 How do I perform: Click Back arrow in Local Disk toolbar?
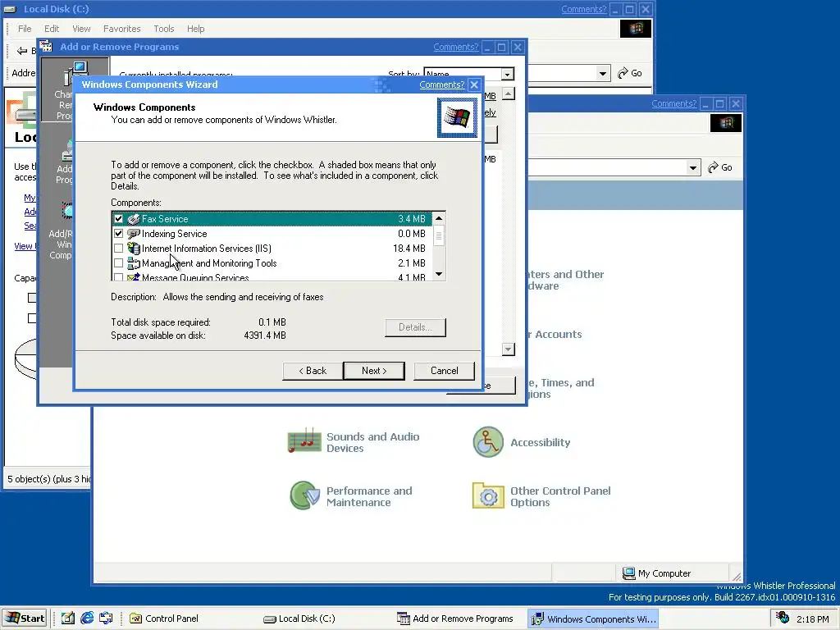point(22,51)
